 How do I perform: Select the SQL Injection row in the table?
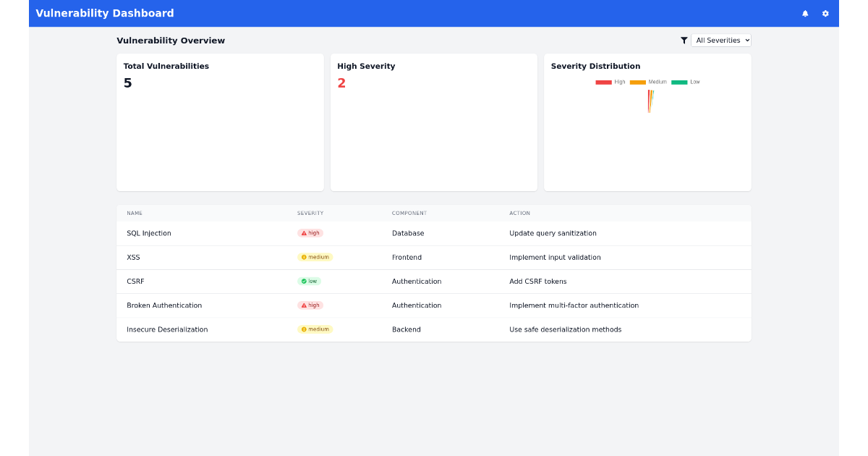click(217, 233)
